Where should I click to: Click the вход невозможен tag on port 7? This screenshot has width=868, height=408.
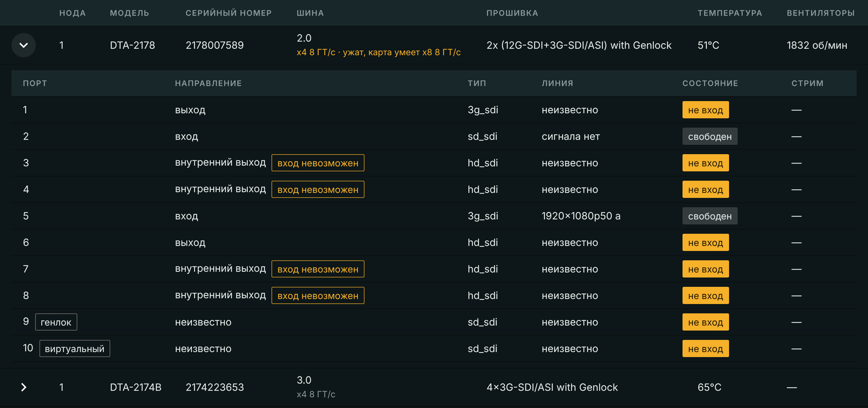pyautogui.click(x=318, y=269)
